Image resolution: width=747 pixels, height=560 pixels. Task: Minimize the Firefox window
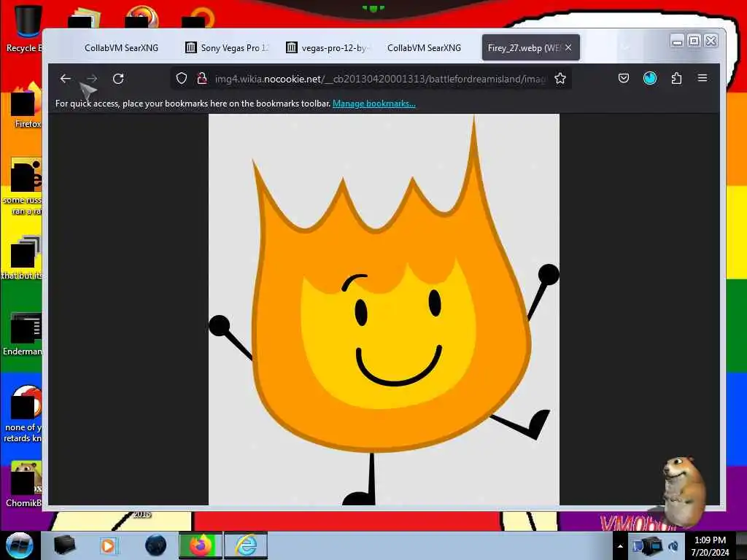tap(677, 42)
